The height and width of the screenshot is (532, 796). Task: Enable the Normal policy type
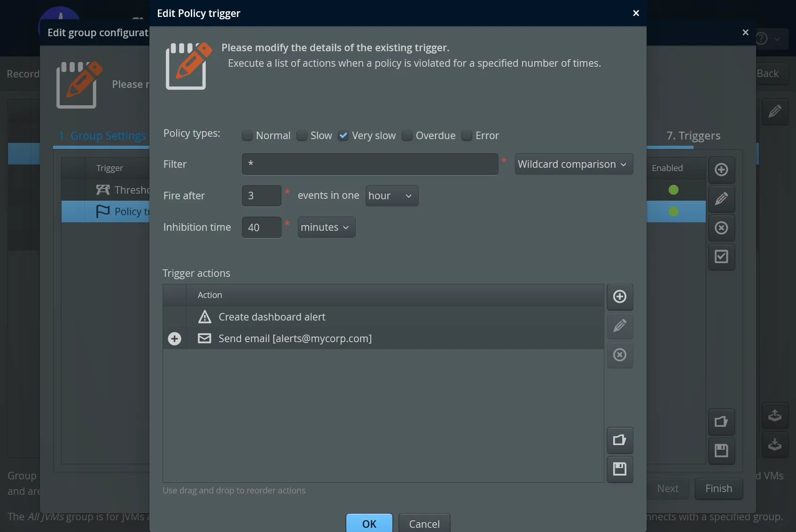(248, 135)
